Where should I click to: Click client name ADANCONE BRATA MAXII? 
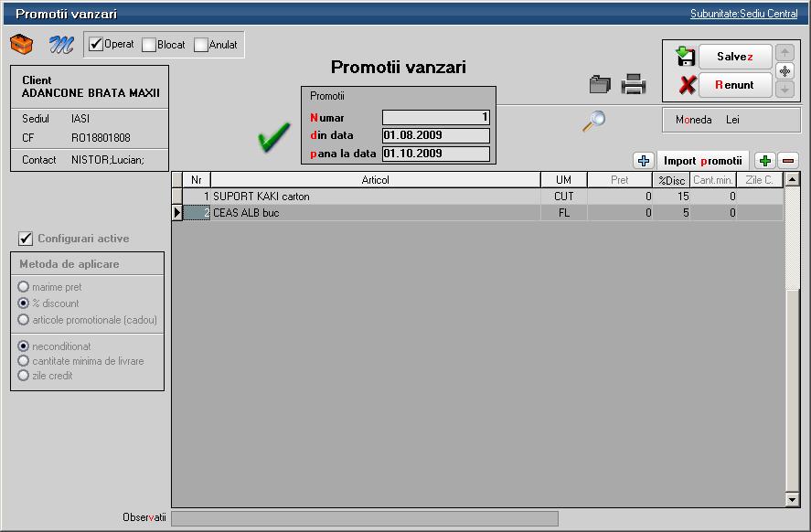[91, 93]
